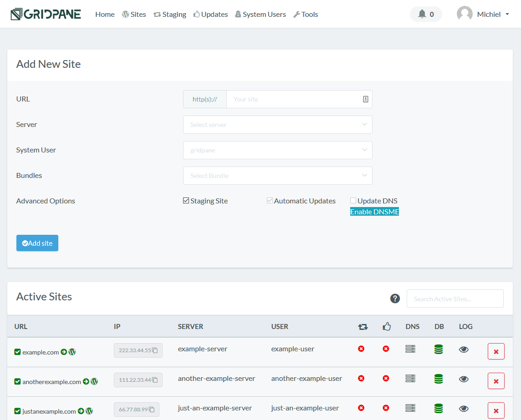Image resolution: width=521 pixels, height=420 pixels.
Task: Click the green arrow beside anotherexample.com
Action: point(87,381)
